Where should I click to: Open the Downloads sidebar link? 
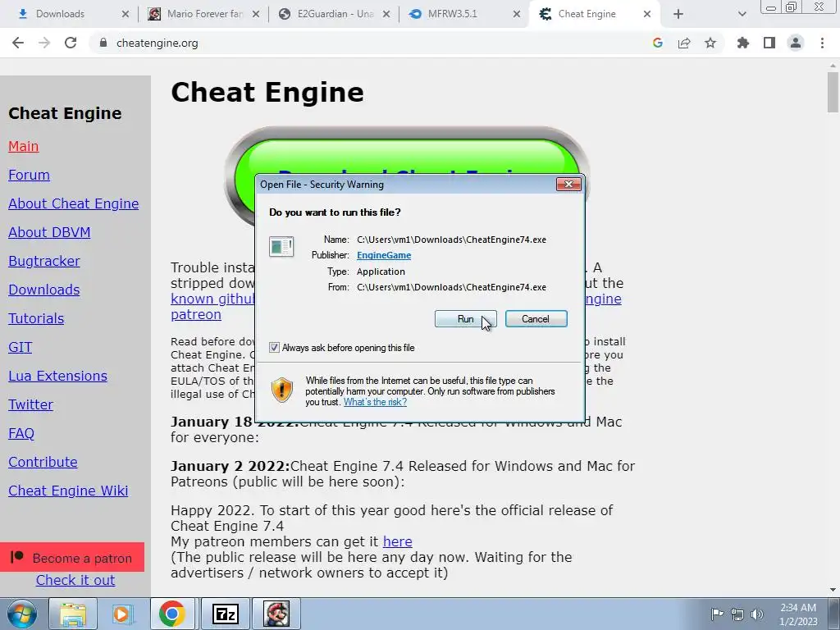coord(44,290)
